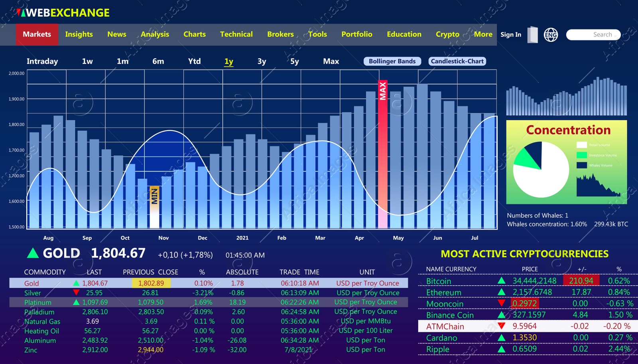
Task: Select the Max time range
Action: (331, 61)
